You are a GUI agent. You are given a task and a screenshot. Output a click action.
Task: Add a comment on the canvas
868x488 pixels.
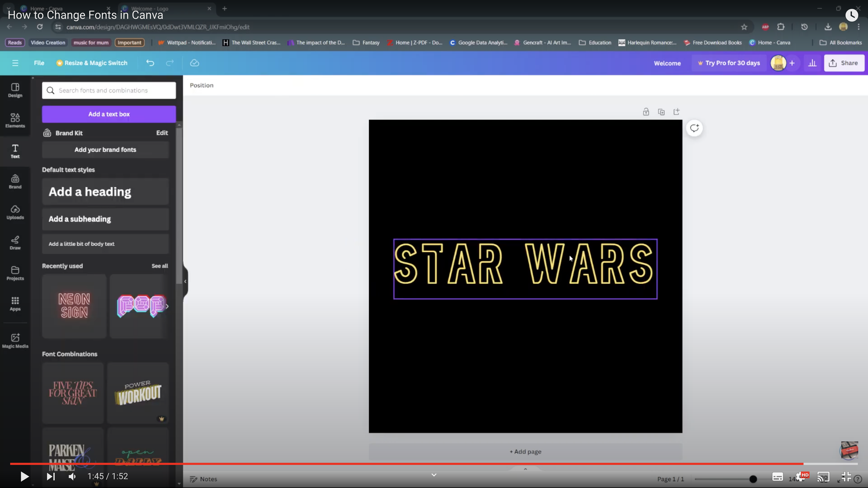pos(694,128)
